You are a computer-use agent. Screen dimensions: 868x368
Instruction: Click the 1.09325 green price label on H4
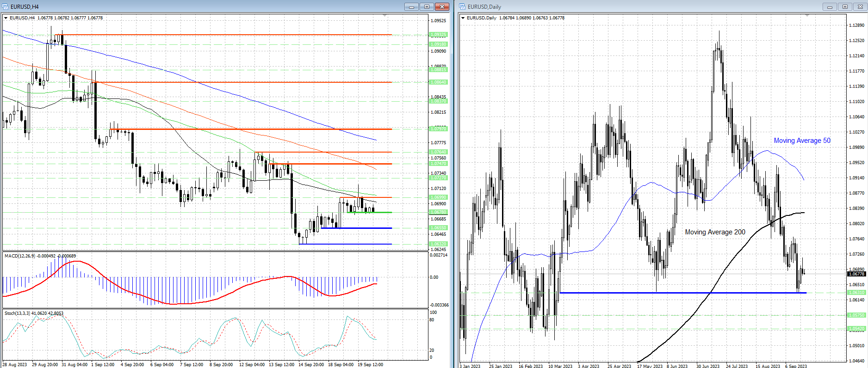tap(438, 35)
